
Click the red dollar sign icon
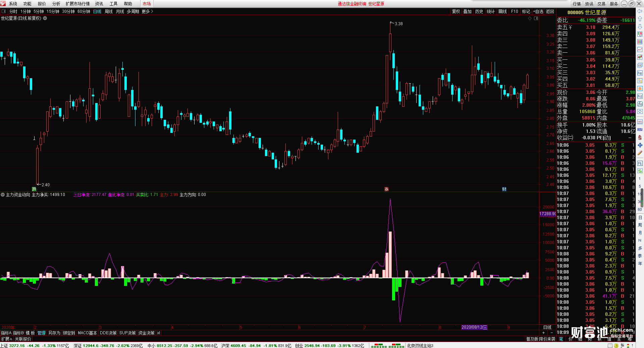pyautogui.click(x=640, y=137)
